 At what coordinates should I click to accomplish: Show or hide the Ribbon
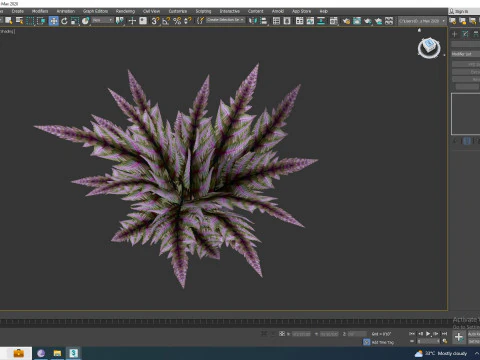pyautogui.click(x=300, y=21)
